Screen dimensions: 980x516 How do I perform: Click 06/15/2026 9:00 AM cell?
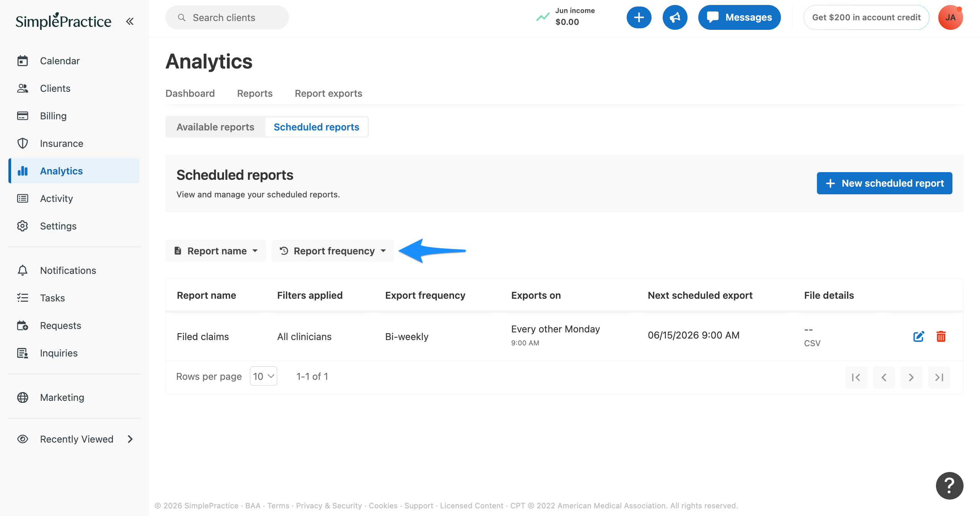point(694,335)
